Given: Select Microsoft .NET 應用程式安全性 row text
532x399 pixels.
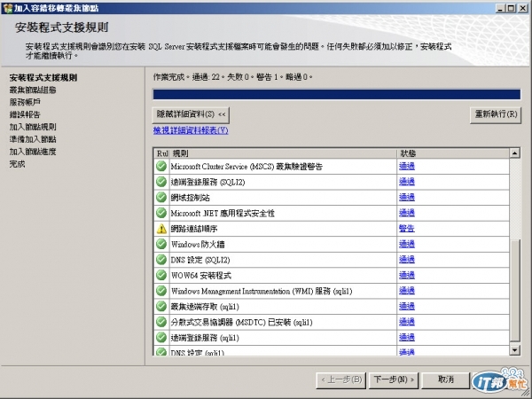Looking at the screenshot, I should coord(223,214).
